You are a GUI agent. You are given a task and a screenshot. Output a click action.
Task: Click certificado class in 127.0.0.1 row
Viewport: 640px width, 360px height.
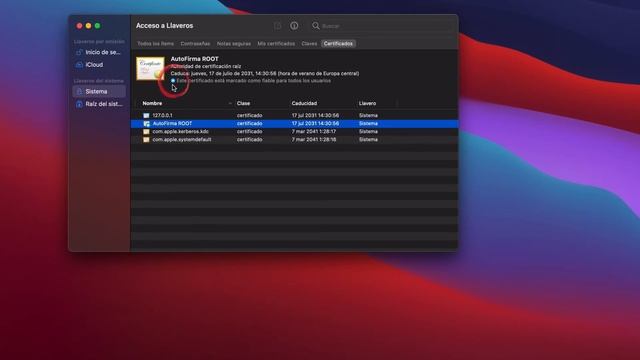coord(249,116)
